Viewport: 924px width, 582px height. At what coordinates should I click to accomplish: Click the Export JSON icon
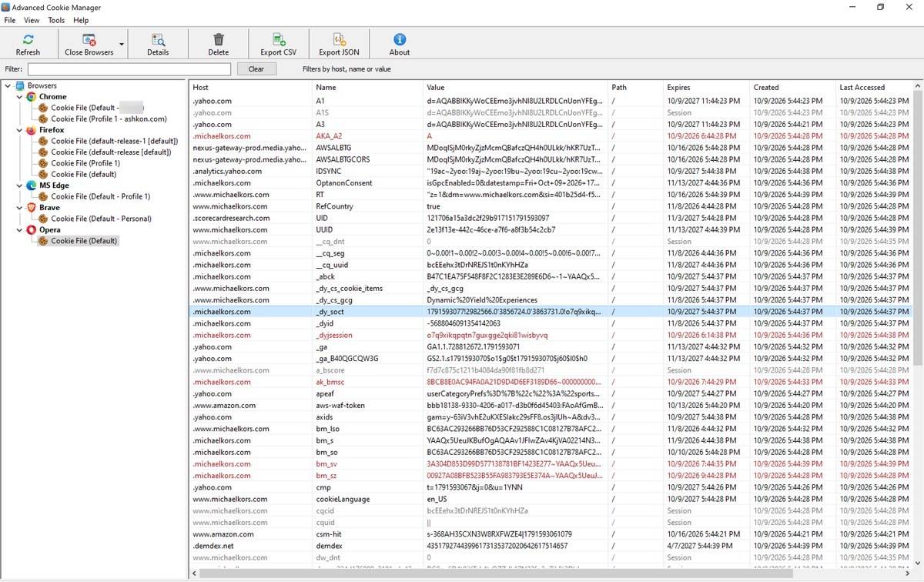[x=339, y=39]
